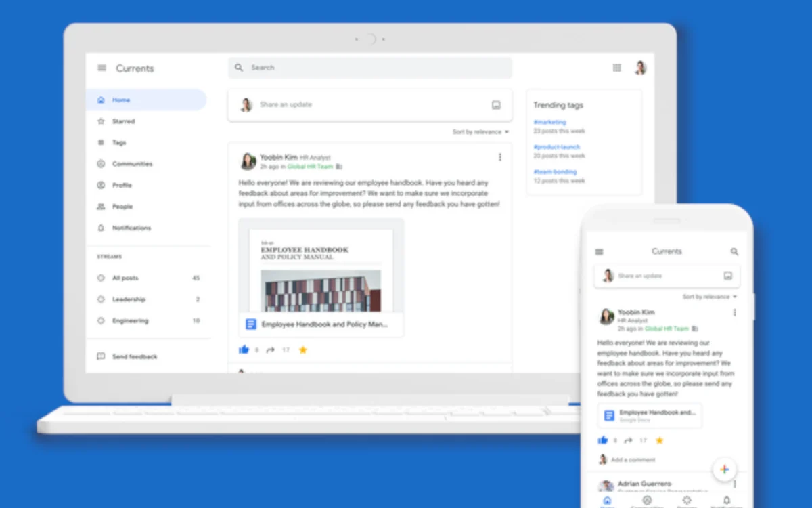Tap the search icon on the phone

point(734,251)
